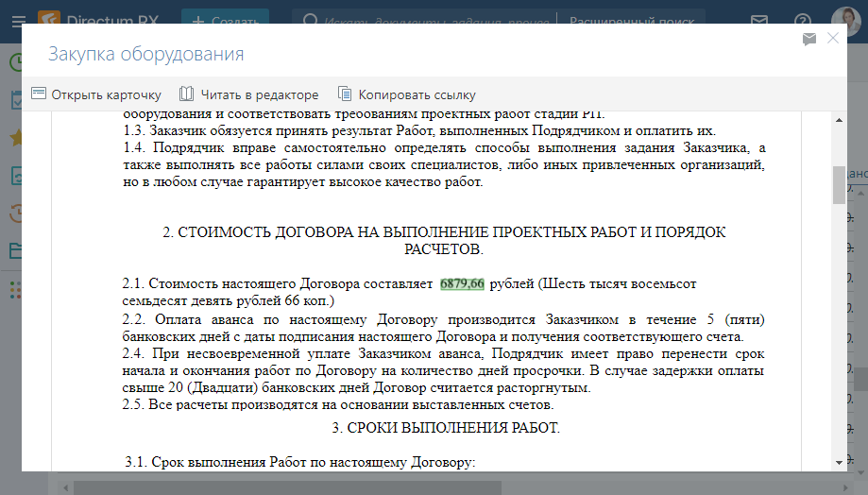
Task: Open help via question mark icon
Action: (803, 21)
